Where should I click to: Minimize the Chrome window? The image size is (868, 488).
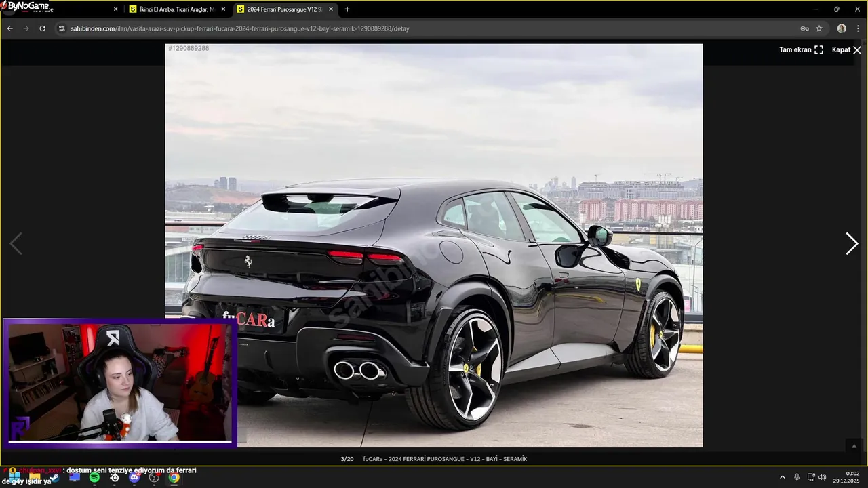point(816,9)
